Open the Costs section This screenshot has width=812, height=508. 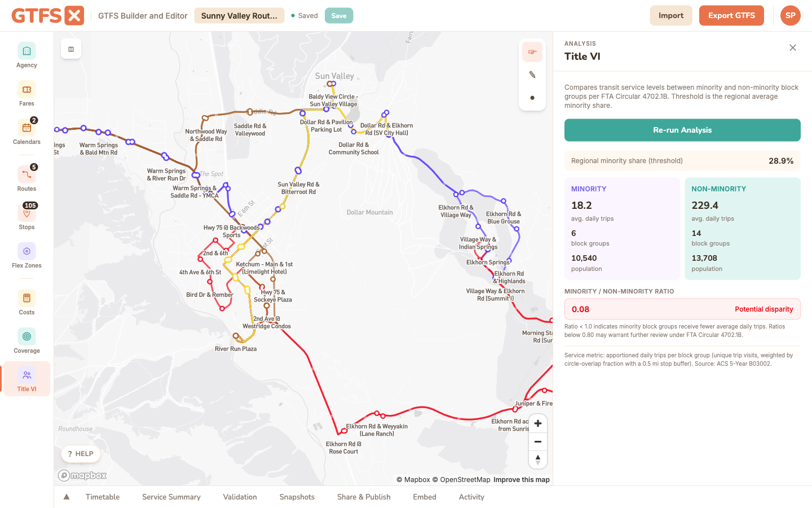pyautogui.click(x=27, y=303)
